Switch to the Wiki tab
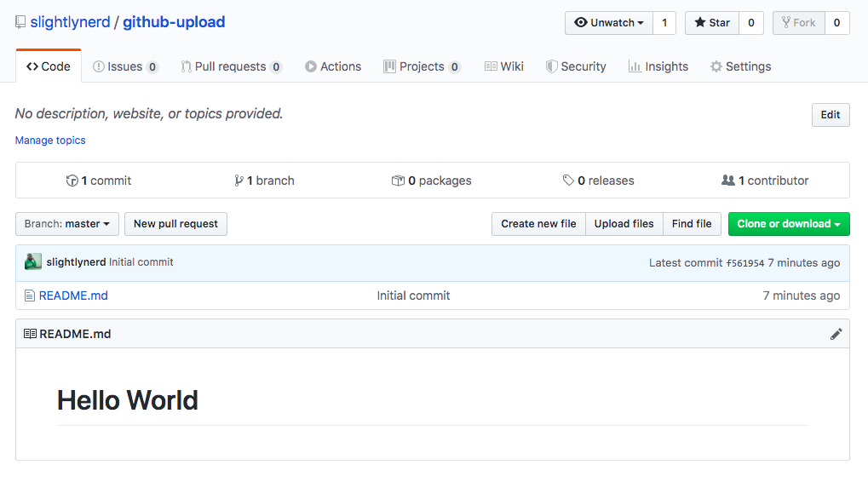The height and width of the screenshot is (488, 868). tap(503, 66)
